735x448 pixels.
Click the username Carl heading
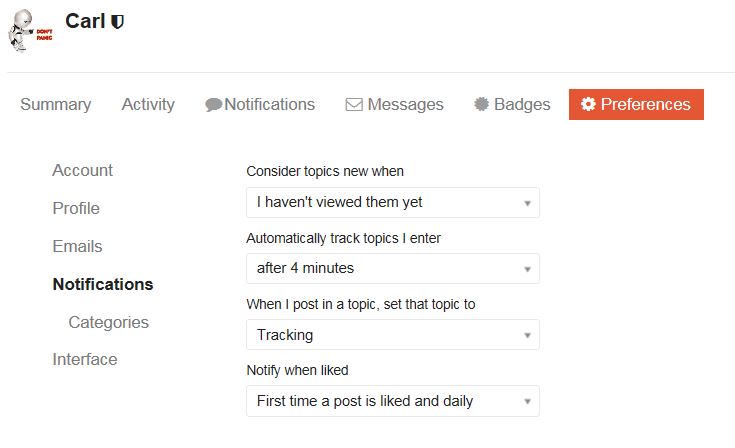(85, 21)
